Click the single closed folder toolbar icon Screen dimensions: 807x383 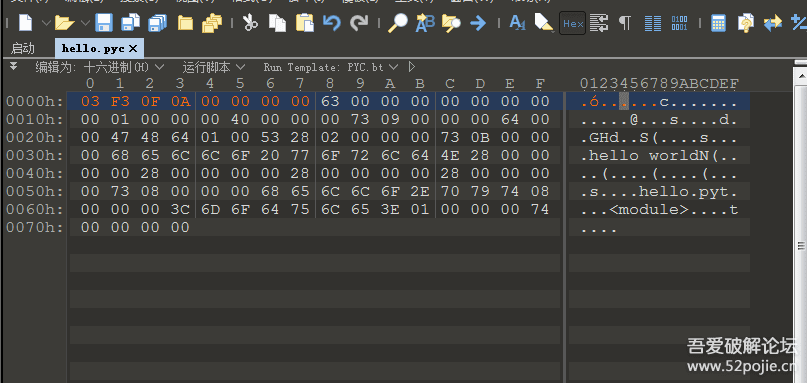tap(185, 23)
